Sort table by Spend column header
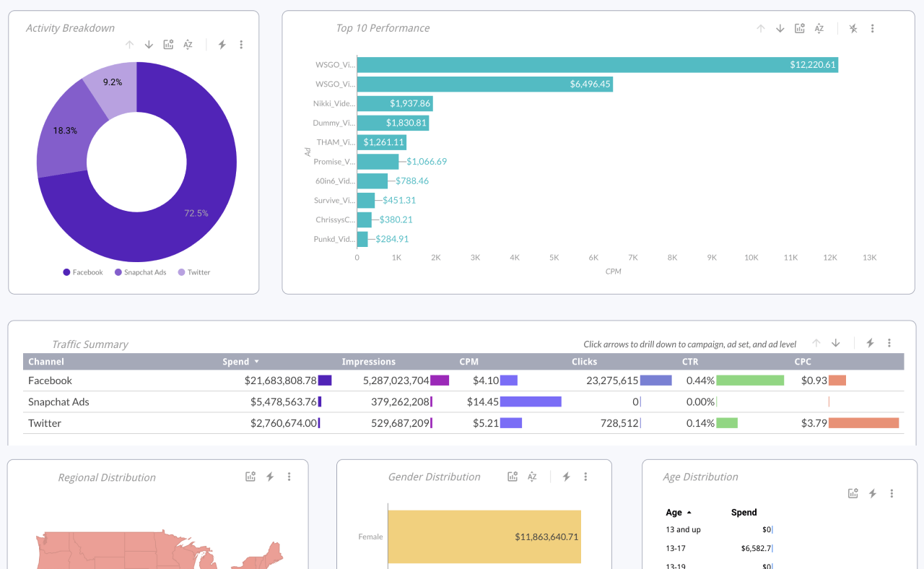The width and height of the screenshot is (924, 569). (x=236, y=362)
